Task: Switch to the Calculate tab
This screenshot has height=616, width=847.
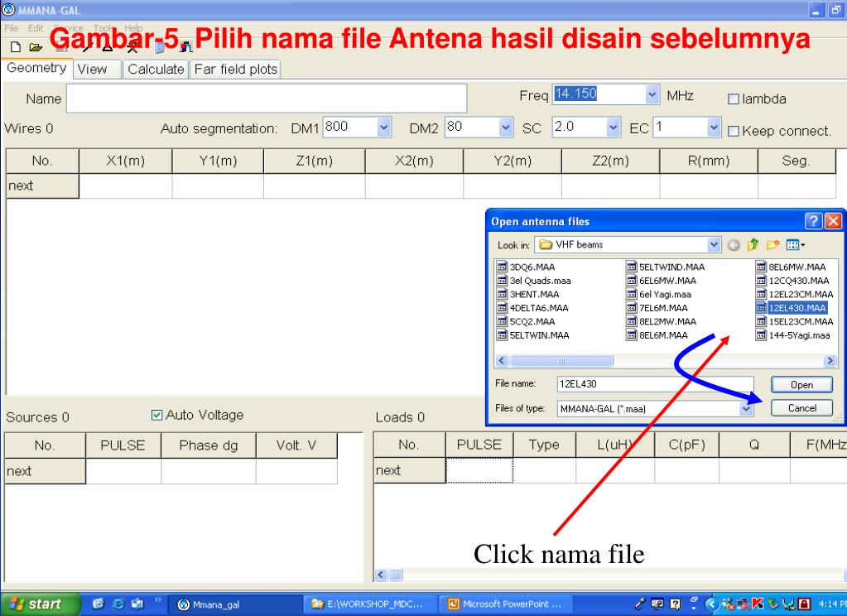Action: (156, 70)
